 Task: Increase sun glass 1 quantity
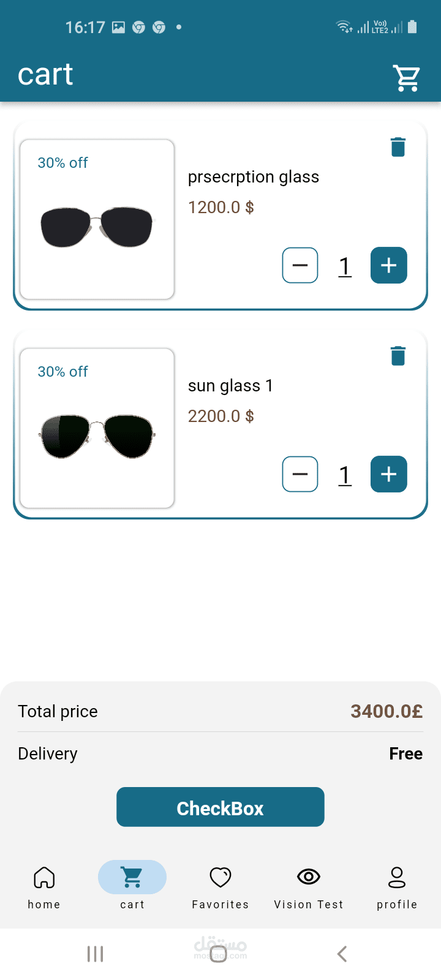click(x=388, y=474)
